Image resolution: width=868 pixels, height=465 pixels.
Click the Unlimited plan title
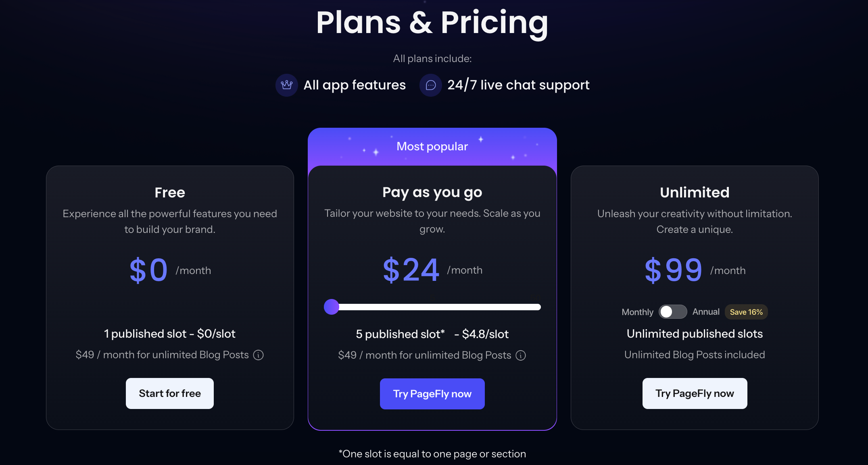point(695,193)
